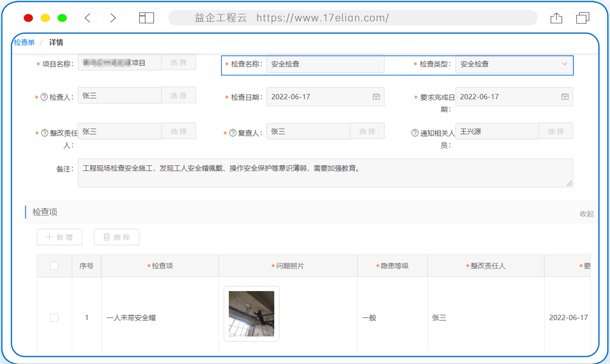Click the browser address bar
610x364 pixels.
(x=353, y=18)
